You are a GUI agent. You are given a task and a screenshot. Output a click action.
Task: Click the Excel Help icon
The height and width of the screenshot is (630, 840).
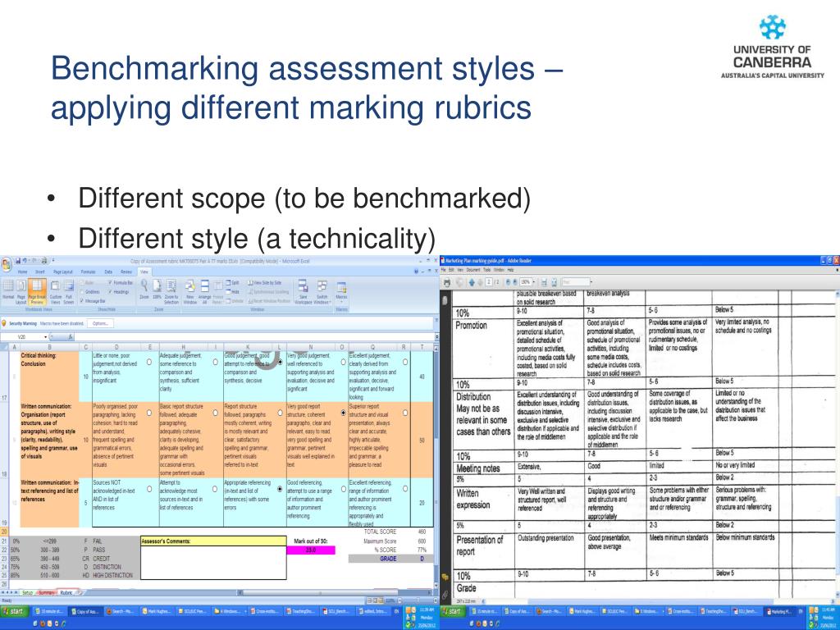point(417,272)
